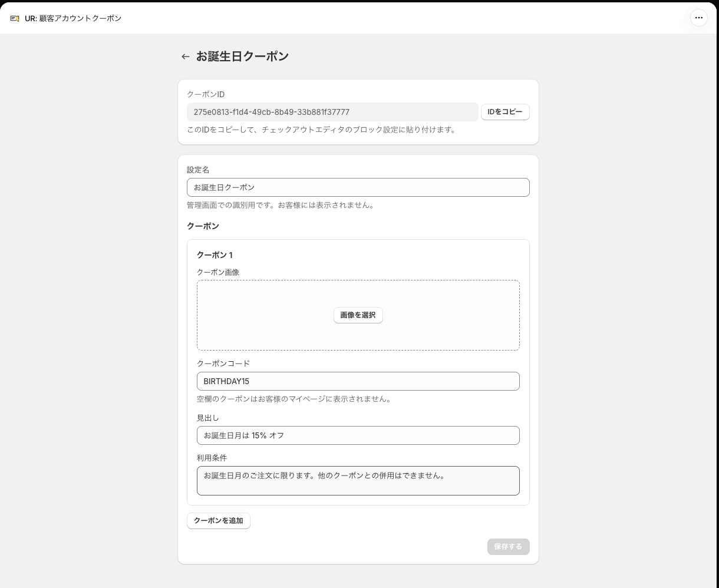
Task: Click the 設定名 label
Action: click(198, 170)
